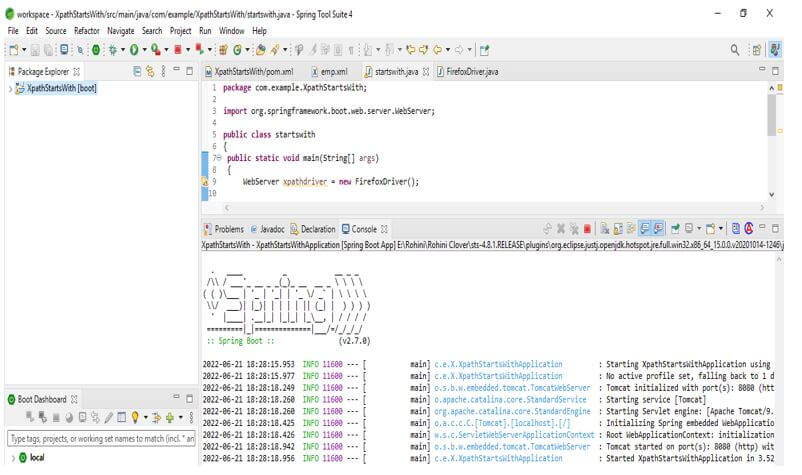Image resolution: width=802 pixels, height=475 pixels.
Task: Toggle Show Console When Standard Error Changes
Action: pos(658,229)
